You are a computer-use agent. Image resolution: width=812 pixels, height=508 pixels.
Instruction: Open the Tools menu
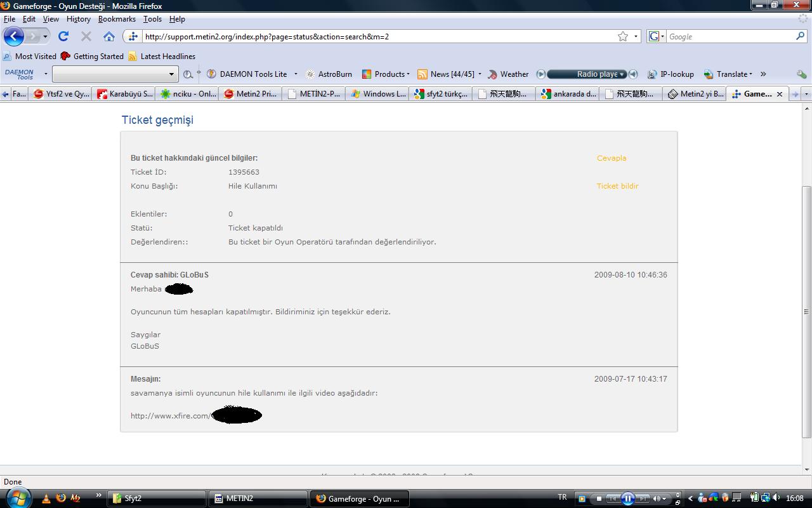tap(152, 19)
